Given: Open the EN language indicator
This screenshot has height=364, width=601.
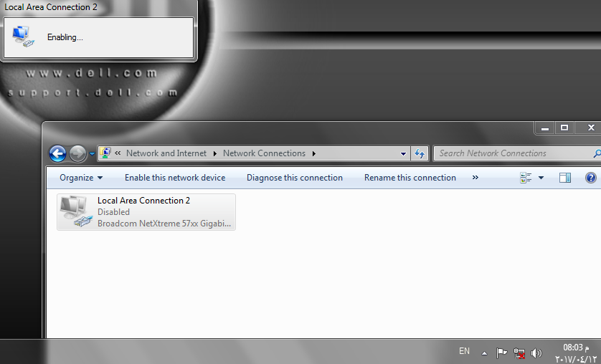Looking at the screenshot, I should (x=464, y=351).
